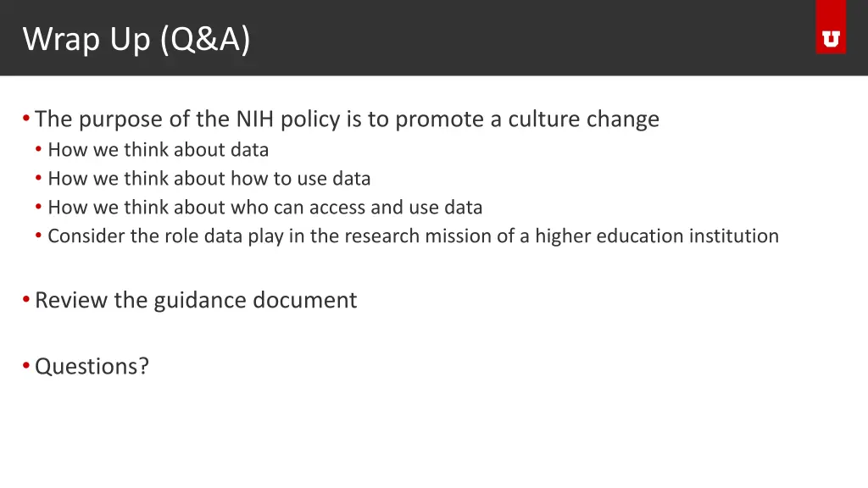This screenshot has height=488, width=868.
Task: Click Review the guidance document
Action: [x=196, y=300]
